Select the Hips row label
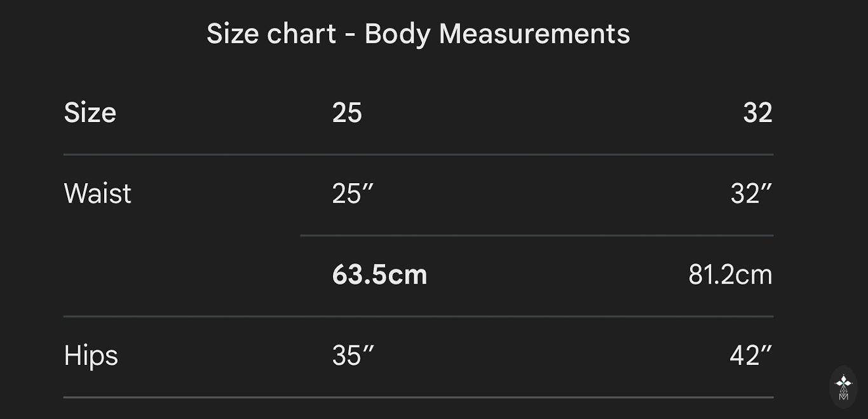The height and width of the screenshot is (419, 868). pyautogui.click(x=91, y=355)
